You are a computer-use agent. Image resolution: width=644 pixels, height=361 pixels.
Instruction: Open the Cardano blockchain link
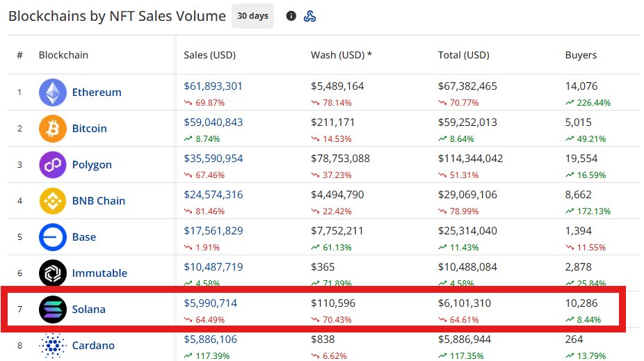tap(93, 346)
